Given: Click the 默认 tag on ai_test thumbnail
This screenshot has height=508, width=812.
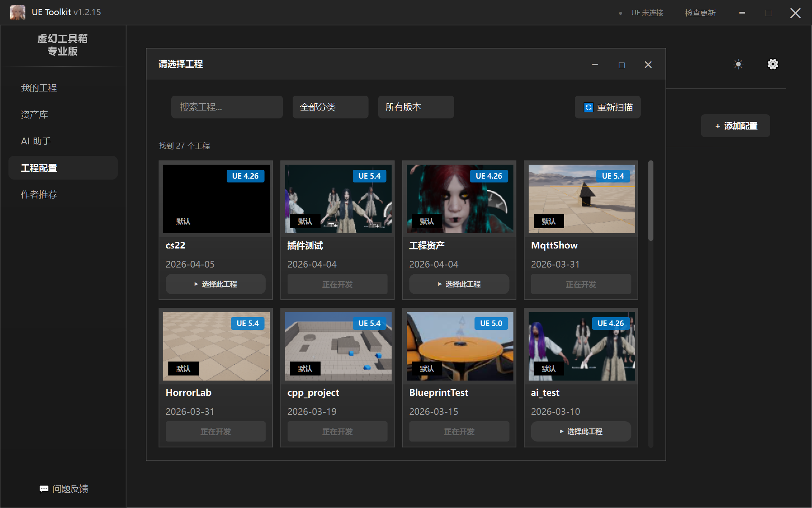Looking at the screenshot, I should [549, 369].
